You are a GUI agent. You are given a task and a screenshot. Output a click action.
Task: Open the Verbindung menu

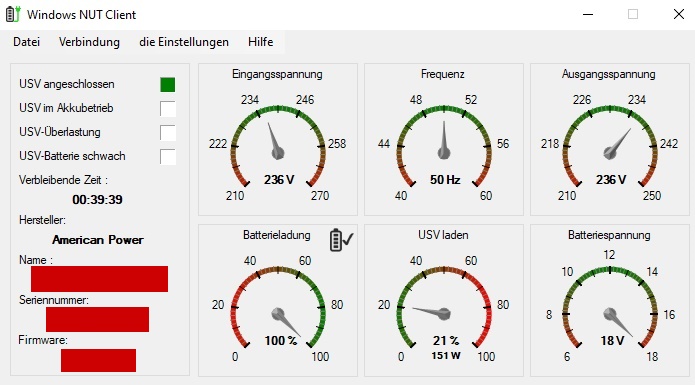coord(90,42)
